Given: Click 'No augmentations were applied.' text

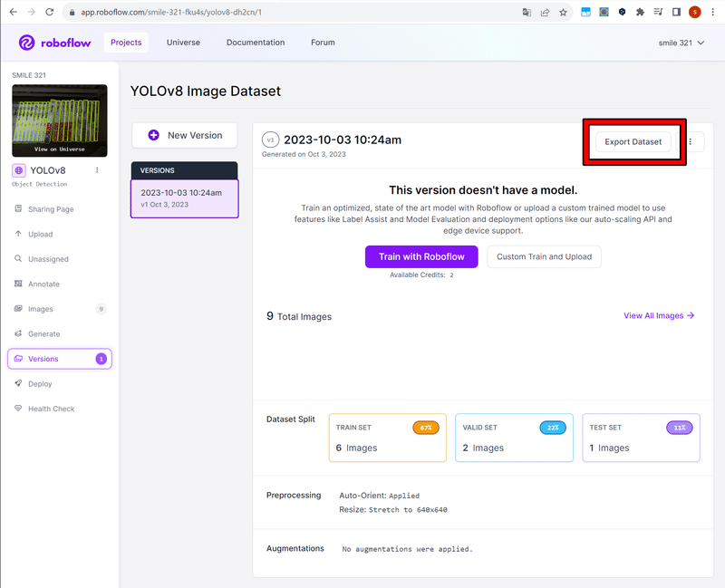Looking at the screenshot, I should pyautogui.click(x=407, y=549).
